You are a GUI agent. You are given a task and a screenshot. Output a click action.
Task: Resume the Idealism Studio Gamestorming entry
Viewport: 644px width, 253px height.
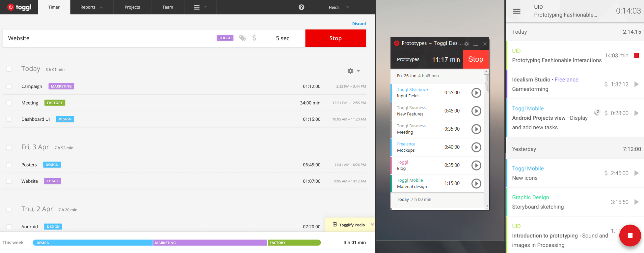[636, 84]
